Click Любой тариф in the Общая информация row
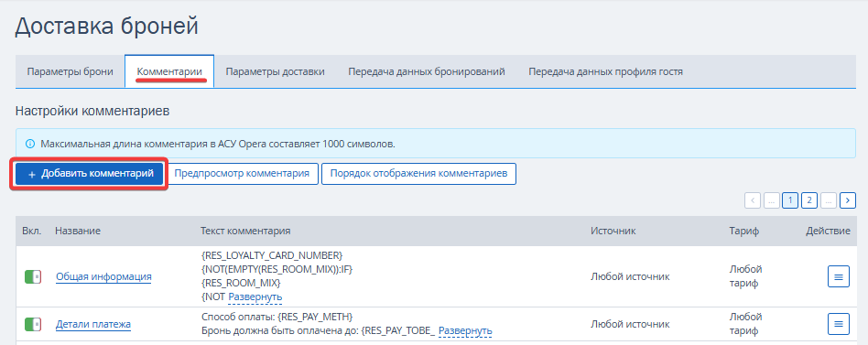 [745, 276]
